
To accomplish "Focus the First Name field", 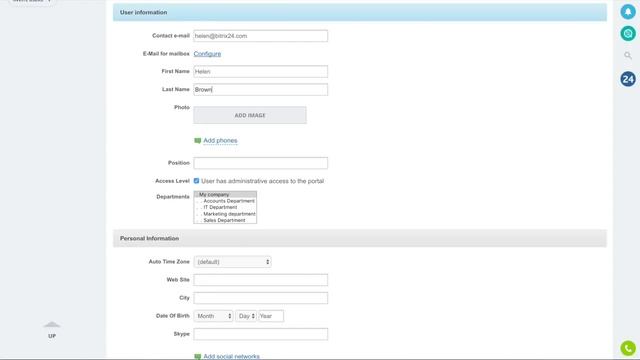I will point(260,71).
